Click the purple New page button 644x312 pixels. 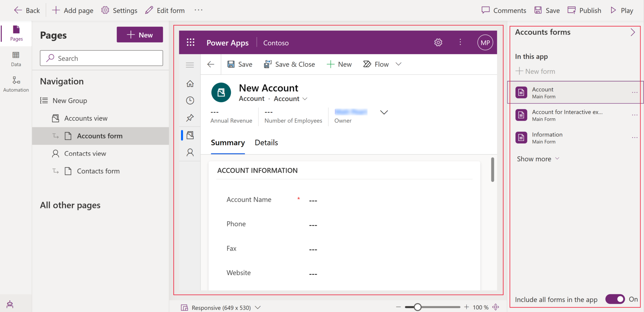tap(140, 35)
